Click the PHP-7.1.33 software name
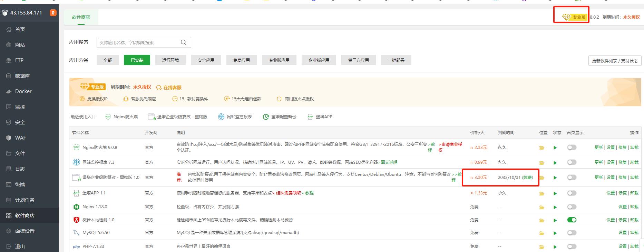The width and height of the screenshot is (644, 252). pos(93,246)
